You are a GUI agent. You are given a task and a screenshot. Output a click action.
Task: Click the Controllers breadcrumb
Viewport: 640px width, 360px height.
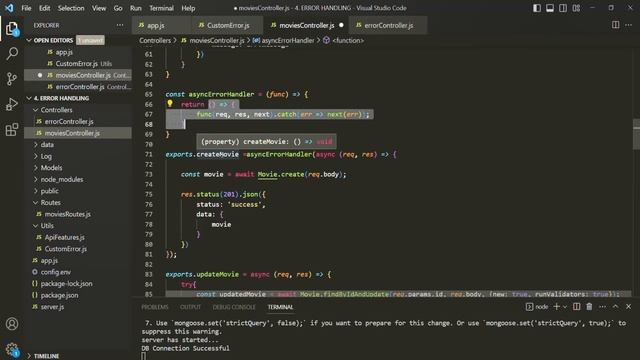155,40
